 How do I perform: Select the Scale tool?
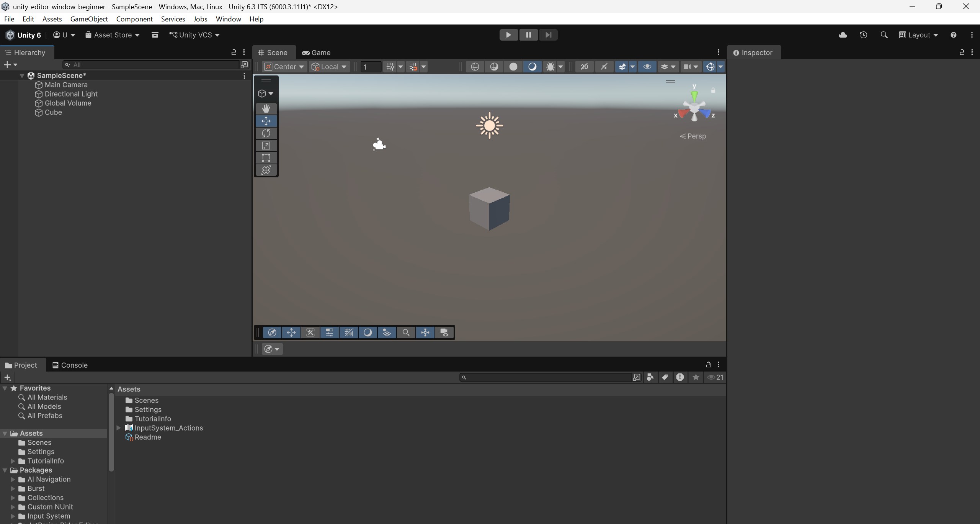266,146
